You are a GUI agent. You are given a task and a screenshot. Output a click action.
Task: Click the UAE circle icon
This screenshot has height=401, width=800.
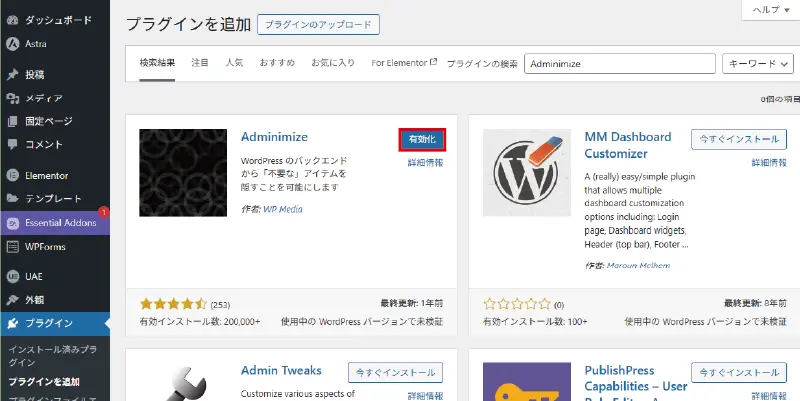(13, 277)
